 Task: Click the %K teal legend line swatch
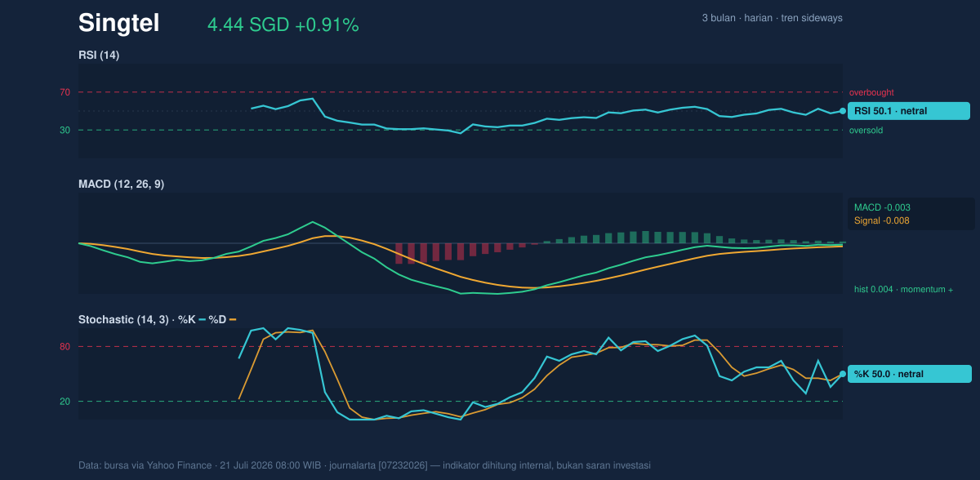[202, 320]
